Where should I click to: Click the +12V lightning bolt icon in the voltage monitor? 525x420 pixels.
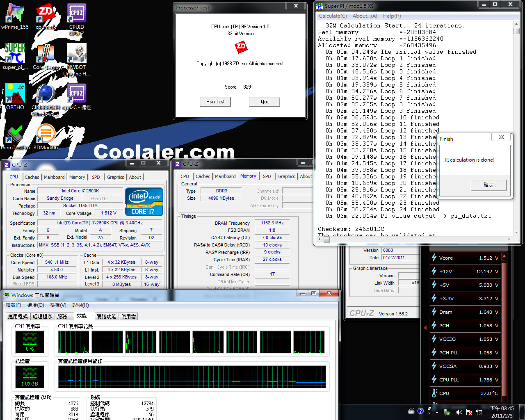pos(434,271)
